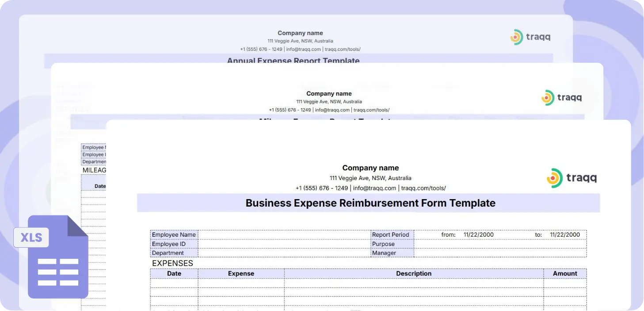This screenshot has height=311, width=644.
Task: Open the info@traqq.com email on the front form
Action: [x=374, y=188]
